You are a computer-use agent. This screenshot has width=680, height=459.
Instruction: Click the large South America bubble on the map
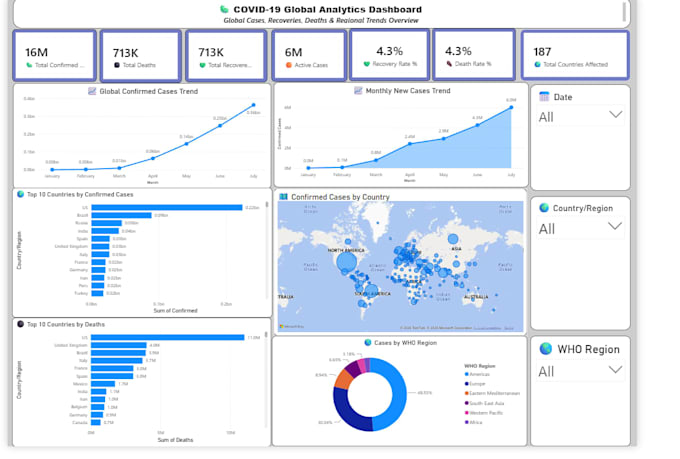[x=371, y=290]
